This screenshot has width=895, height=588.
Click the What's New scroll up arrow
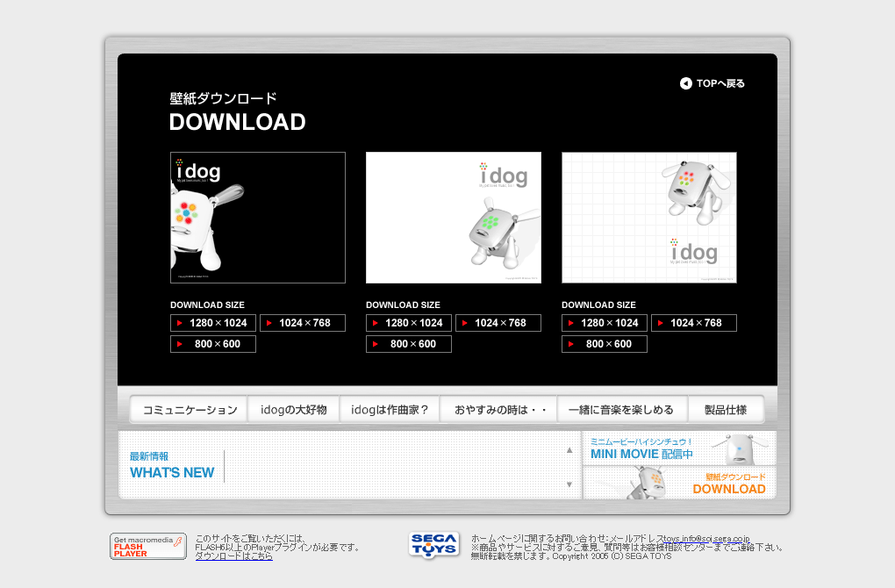(569, 450)
